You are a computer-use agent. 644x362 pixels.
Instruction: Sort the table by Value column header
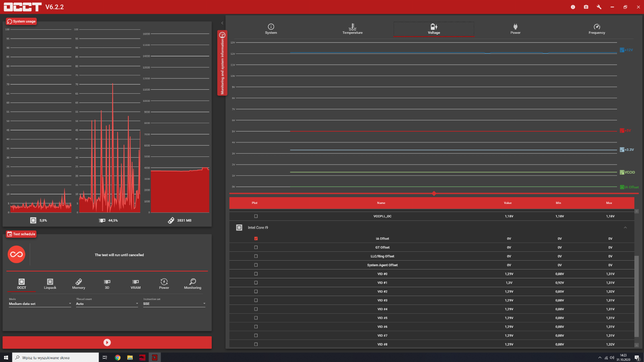pyautogui.click(x=508, y=203)
